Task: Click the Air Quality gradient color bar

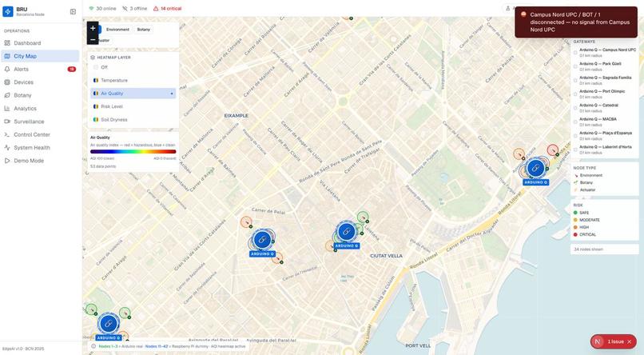Action: coord(133,152)
